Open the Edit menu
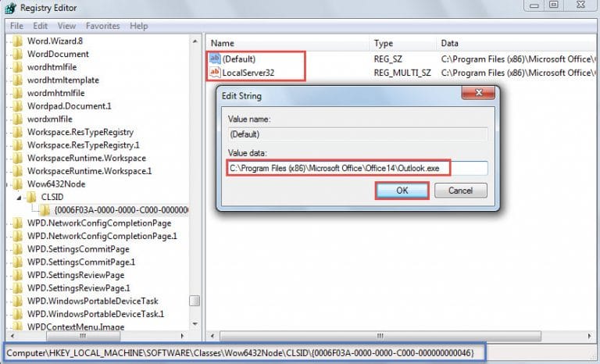The width and height of the screenshot is (600, 364). 40,26
